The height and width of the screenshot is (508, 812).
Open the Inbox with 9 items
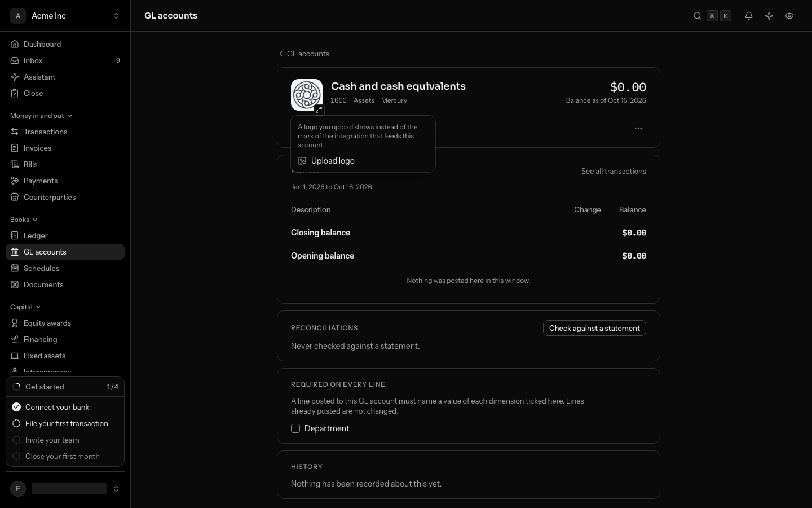coord(65,60)
